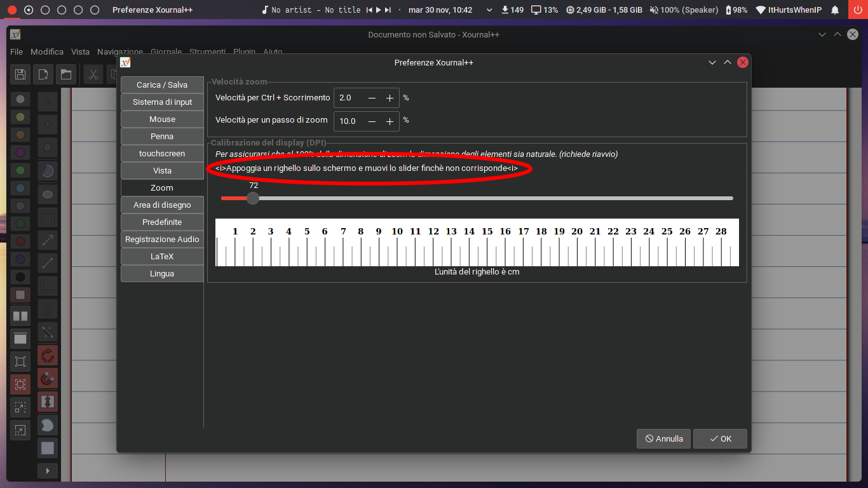Decrease zoom step speed with minus

pos(372,121)
